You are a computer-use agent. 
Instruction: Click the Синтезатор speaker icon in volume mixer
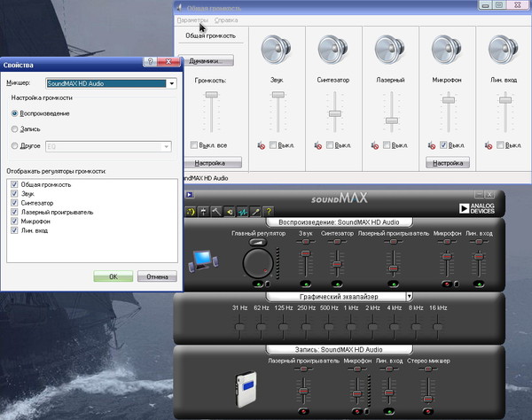(x=333, y=50)
